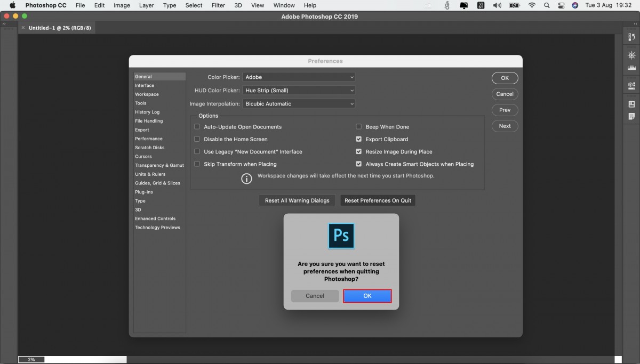The width and height of the screenshot is (640, 364).
Task: Open the HUD Color Picker dropdown
Action: tap(299, 91)
